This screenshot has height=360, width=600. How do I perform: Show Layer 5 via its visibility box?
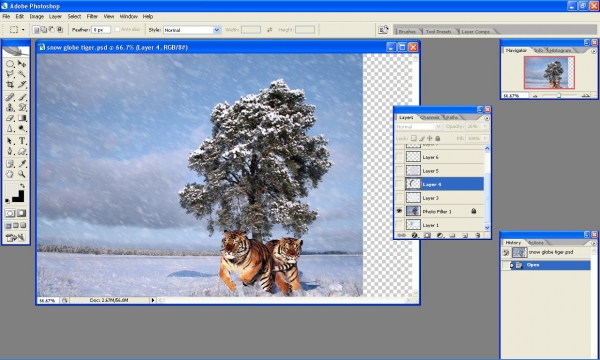tap(399, 171)
